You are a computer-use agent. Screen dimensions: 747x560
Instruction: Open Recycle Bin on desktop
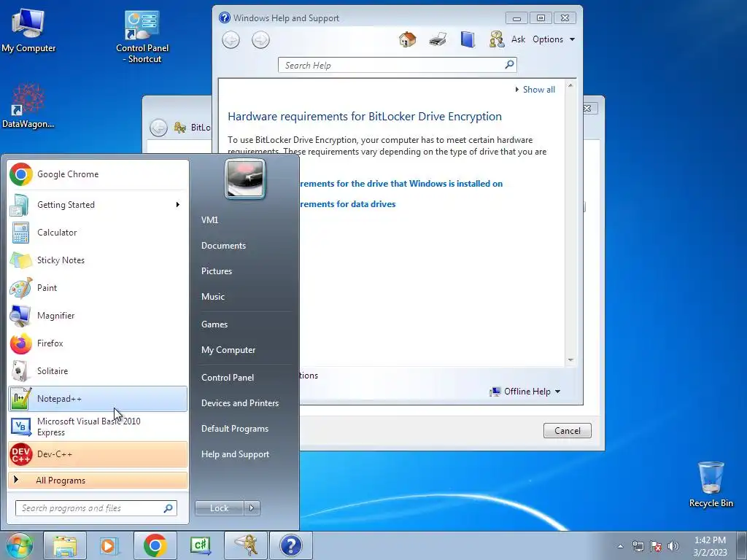(x=711, y=484)
